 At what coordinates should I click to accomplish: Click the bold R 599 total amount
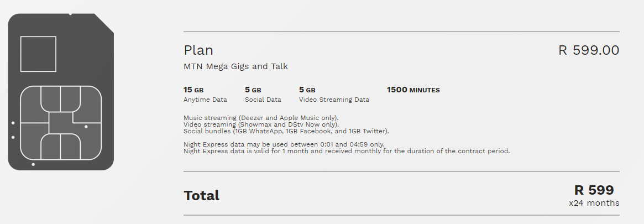click(594, 190)
